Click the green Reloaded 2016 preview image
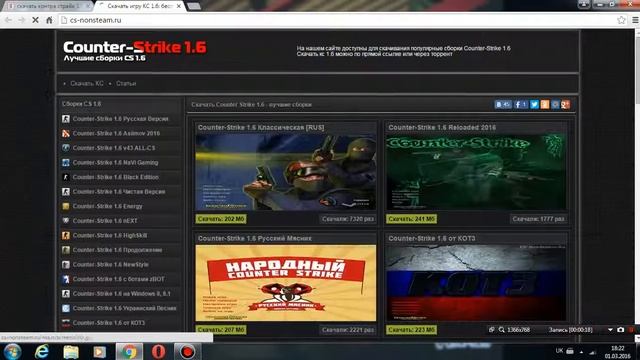Viewport: 640px width, 360px height. click(x=476, y=172)
